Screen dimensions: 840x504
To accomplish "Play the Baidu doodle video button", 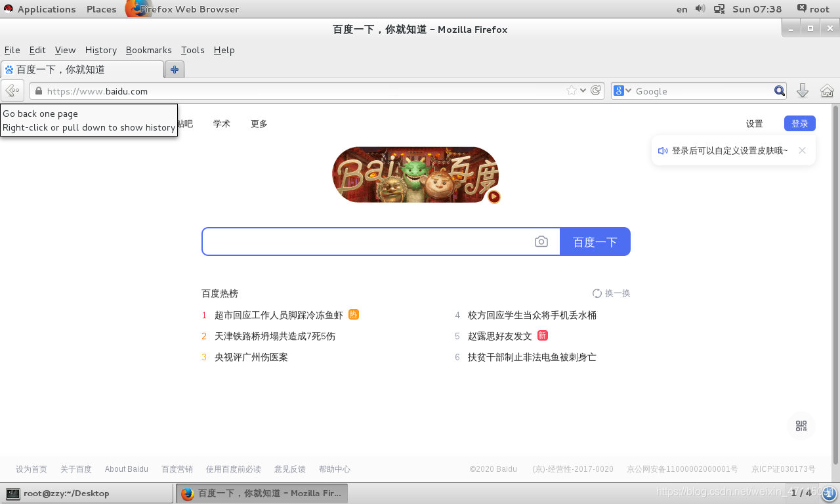I will point(494,196).
